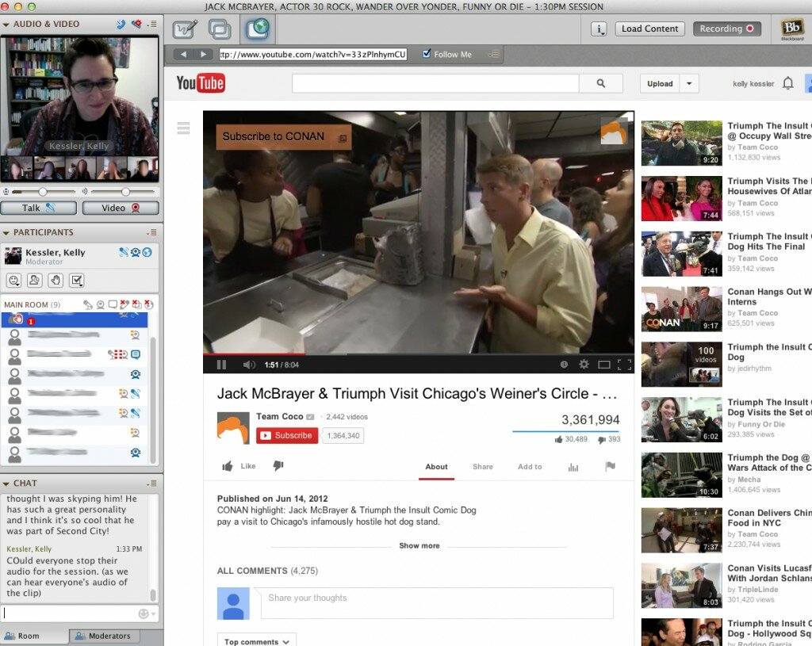The height and width of the screenshot is (646, 812).
Task: Switch to the Room chat tab
Action: (x=34, y=636)
